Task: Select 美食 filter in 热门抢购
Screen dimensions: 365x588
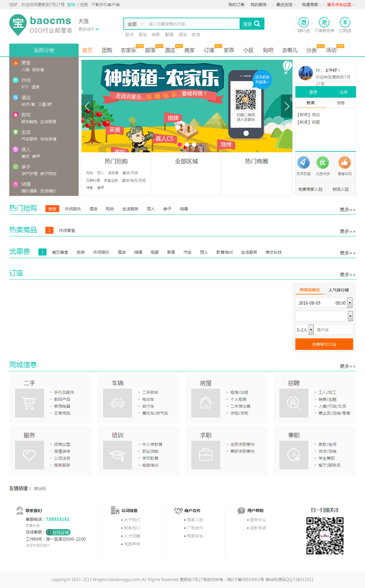Action: pos(52,209)
